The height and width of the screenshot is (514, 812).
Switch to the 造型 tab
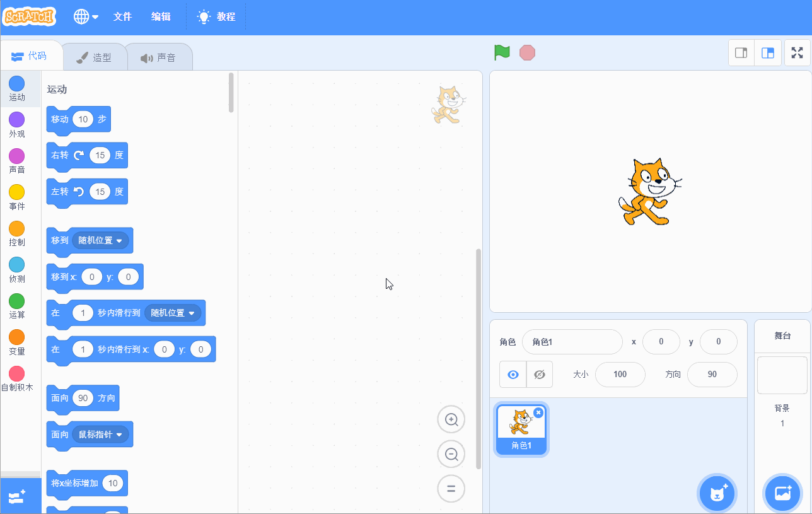[95, 57]
